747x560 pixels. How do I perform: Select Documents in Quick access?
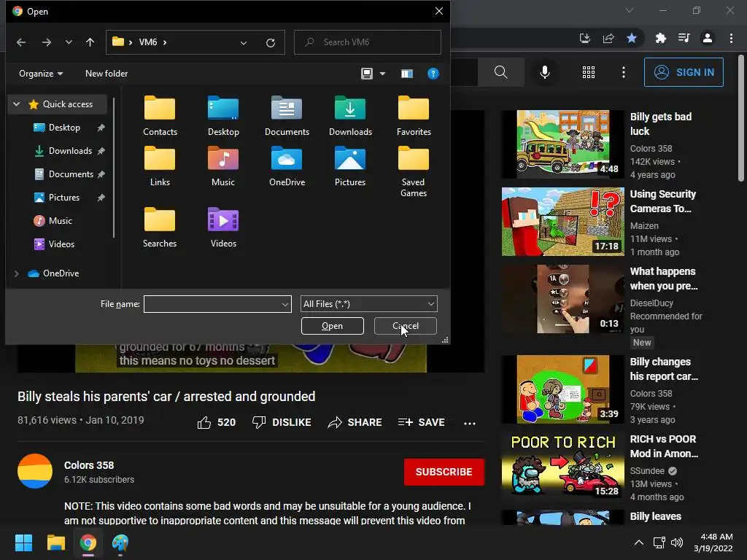(x=71, y=174)
